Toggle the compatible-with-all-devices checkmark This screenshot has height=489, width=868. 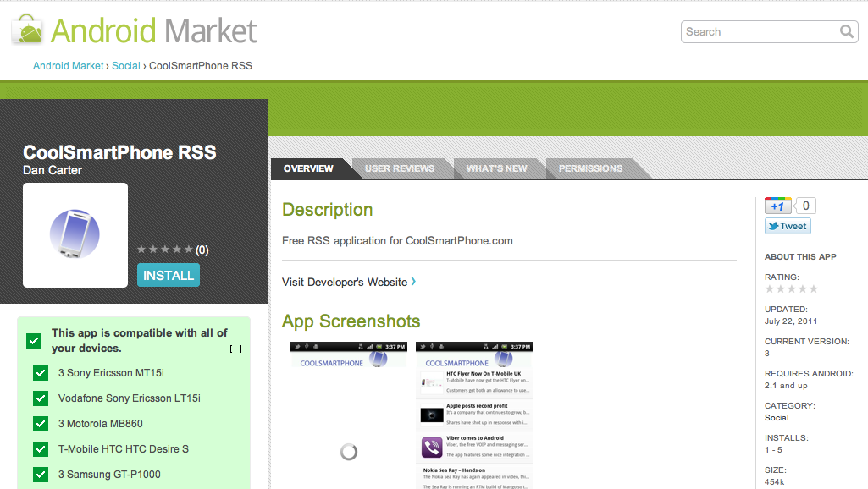(34, 341)
